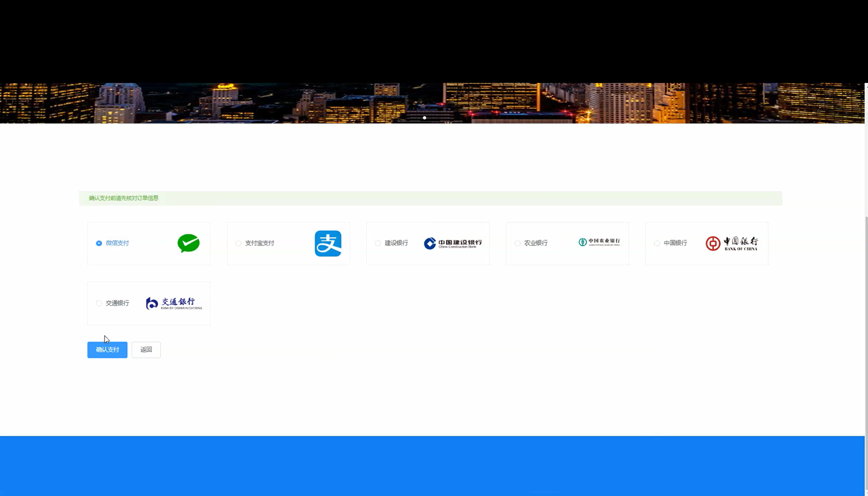The image size is (868, 496).
Task: Click the Bank of Communications logo
Action: pos(174,303)
